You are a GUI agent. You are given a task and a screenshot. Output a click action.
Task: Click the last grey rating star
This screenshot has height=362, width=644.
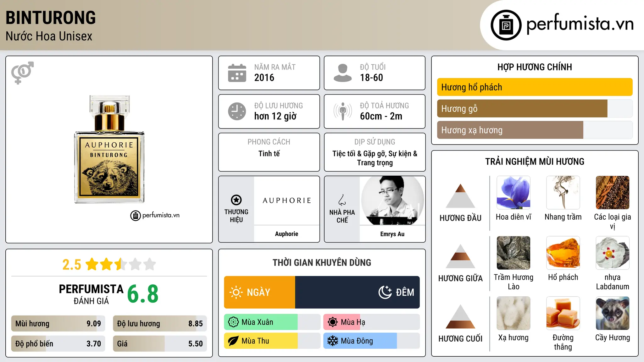(x=150, y=264)
